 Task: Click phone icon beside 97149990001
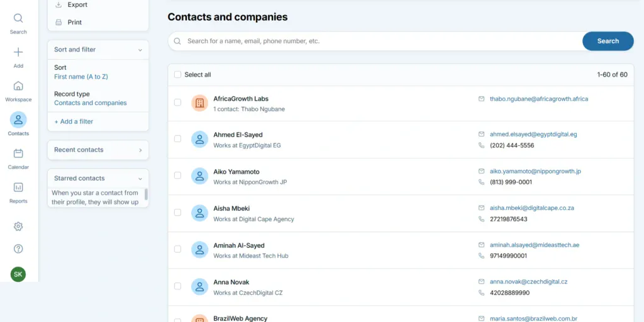pos(481,255)
